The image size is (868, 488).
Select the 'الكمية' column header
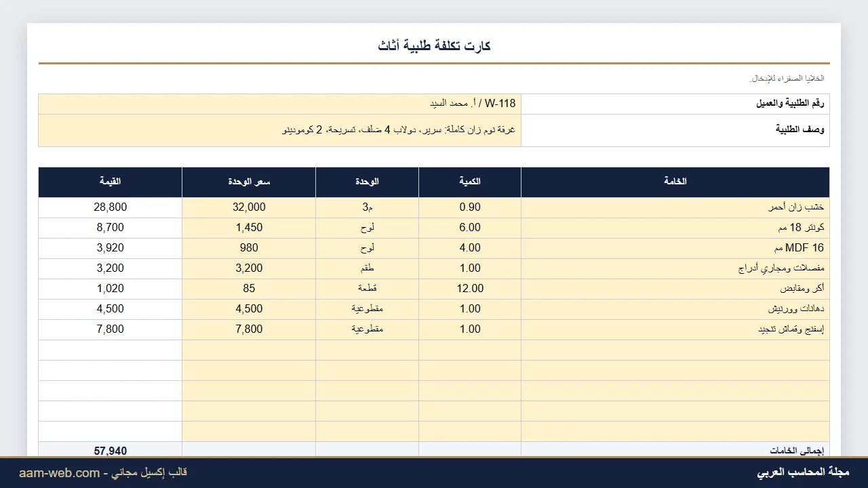470,182
